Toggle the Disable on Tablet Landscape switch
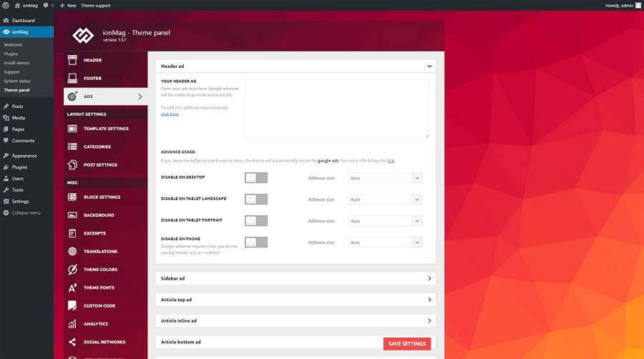The height and width of the screenshot is (359, 644). coord(255,199)
